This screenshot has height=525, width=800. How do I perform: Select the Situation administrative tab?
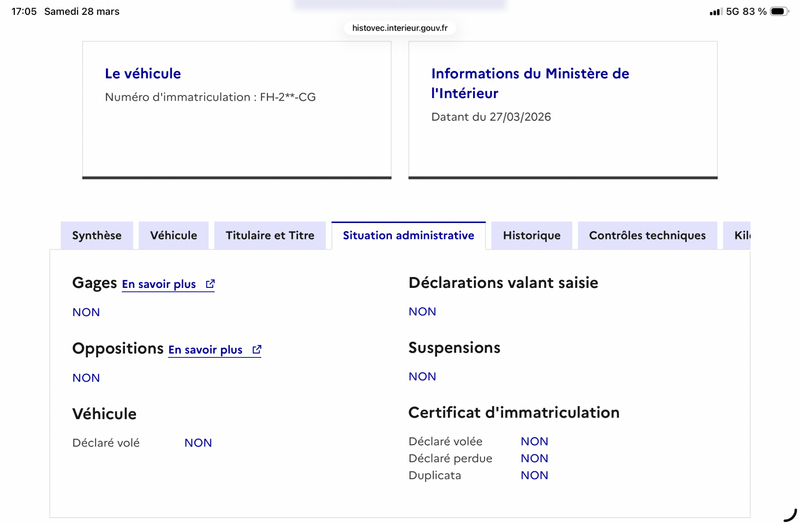pyautogui.click(x=408, y=236)
